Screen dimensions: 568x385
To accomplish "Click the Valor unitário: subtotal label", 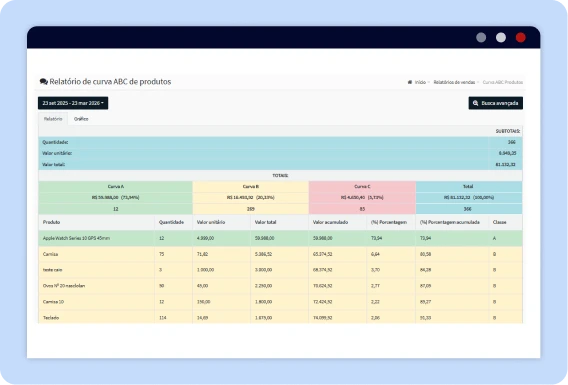I will (x=57, y=153).
